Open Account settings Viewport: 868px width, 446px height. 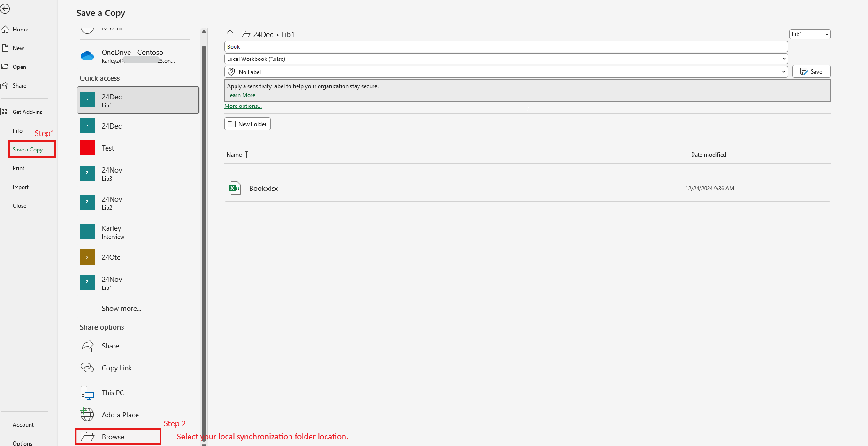pos(23,425)
